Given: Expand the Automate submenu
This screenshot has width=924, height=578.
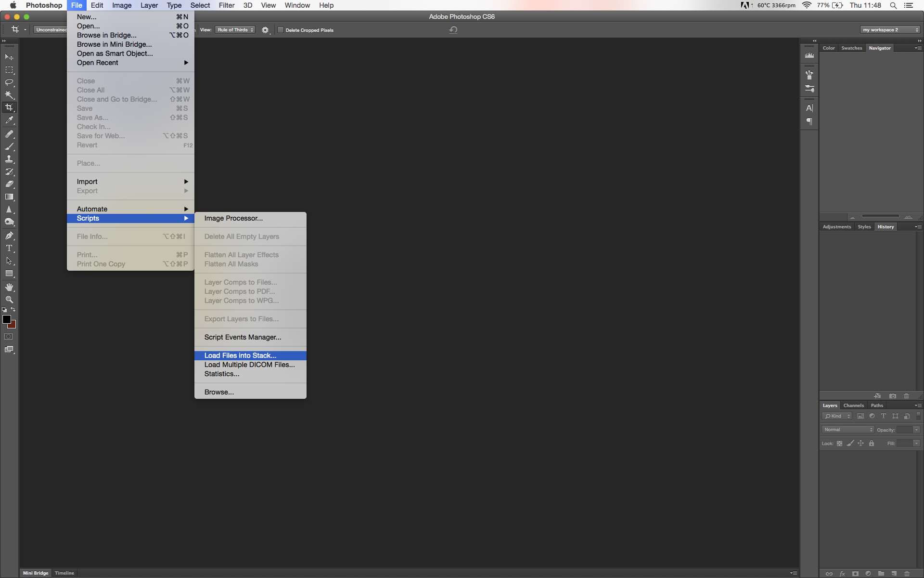Looking at the screenshot, I should coord(130,209).
